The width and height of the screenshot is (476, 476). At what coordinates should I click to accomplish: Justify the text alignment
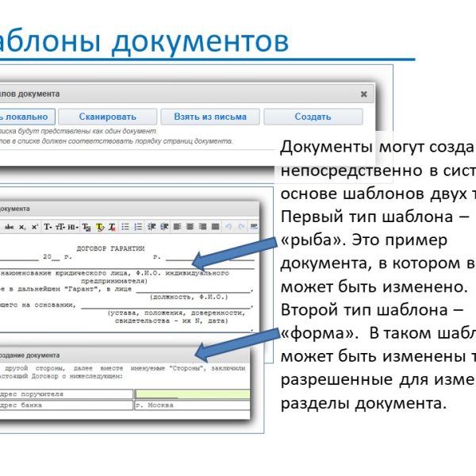pos(215,227)
